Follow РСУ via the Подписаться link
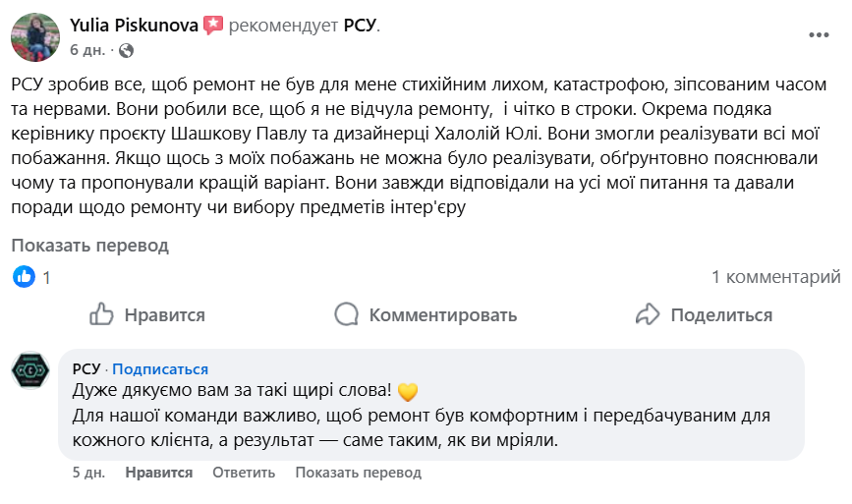This screenshot has height=504, width=852. coord(160,369)
